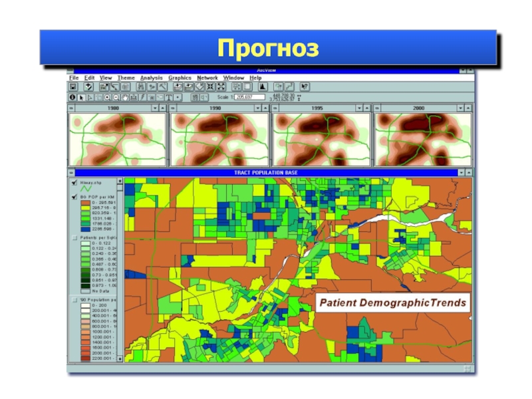Click the legend scrollbar up arrow
532x399 pixels.
pyautogui.click(x=120, y=181)
